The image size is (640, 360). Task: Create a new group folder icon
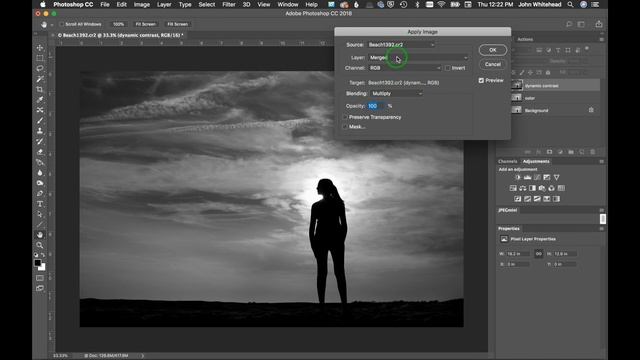pyautogui.click(x=571, y=152)
